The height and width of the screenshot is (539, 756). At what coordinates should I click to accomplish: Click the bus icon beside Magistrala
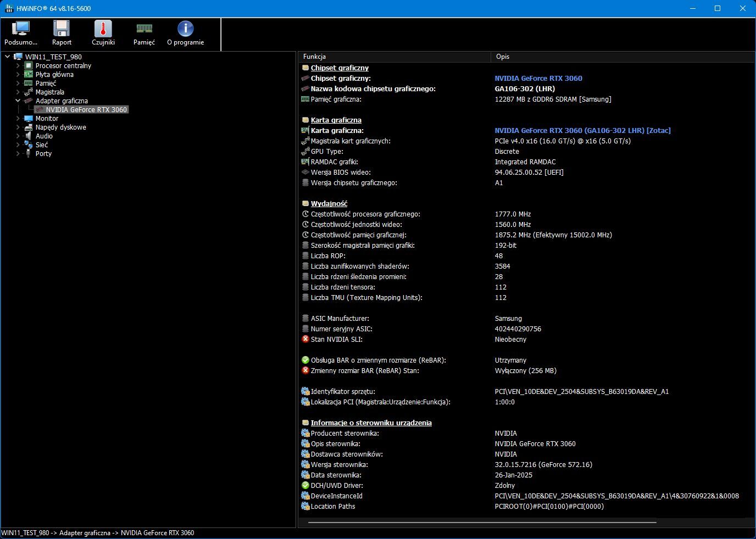click(x=29, y=92)
